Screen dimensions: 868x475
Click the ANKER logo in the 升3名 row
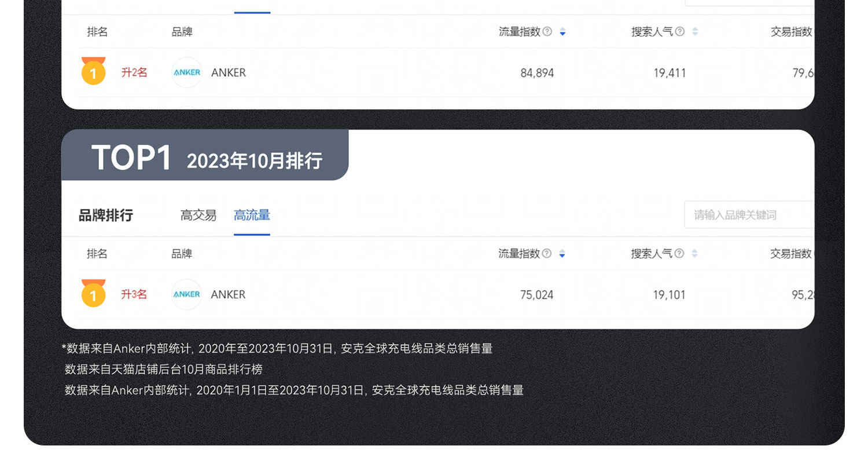click(x=187, y=294)
